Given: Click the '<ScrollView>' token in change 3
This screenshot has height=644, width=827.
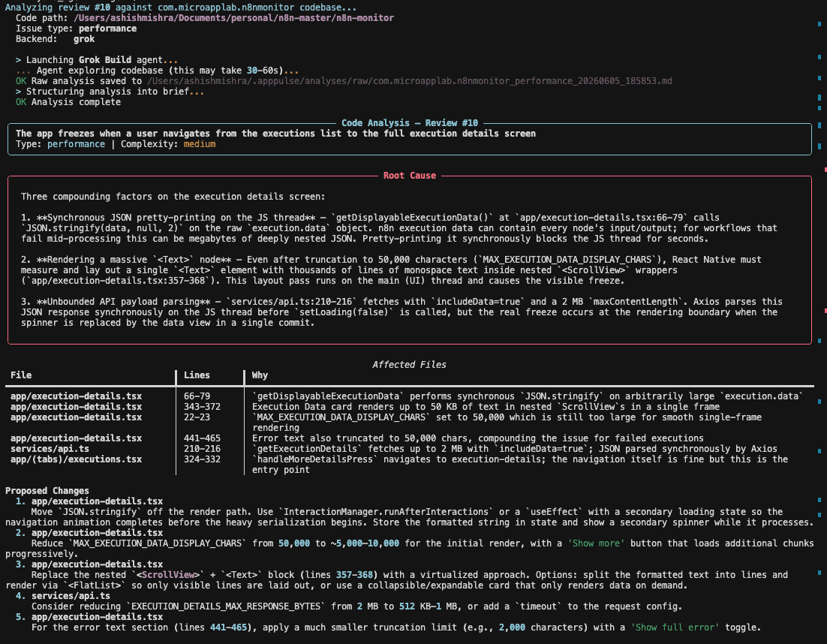Looking at the screenshot, I should tap(167, 576).
